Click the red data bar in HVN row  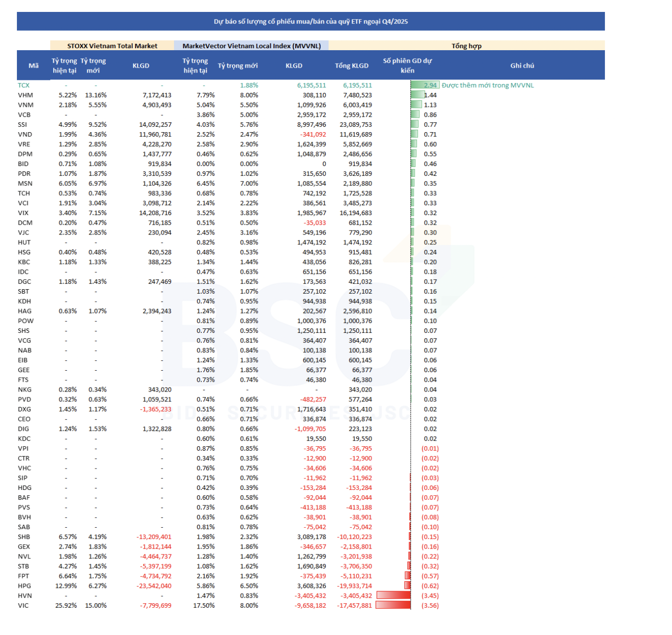(x=394, y=595)
